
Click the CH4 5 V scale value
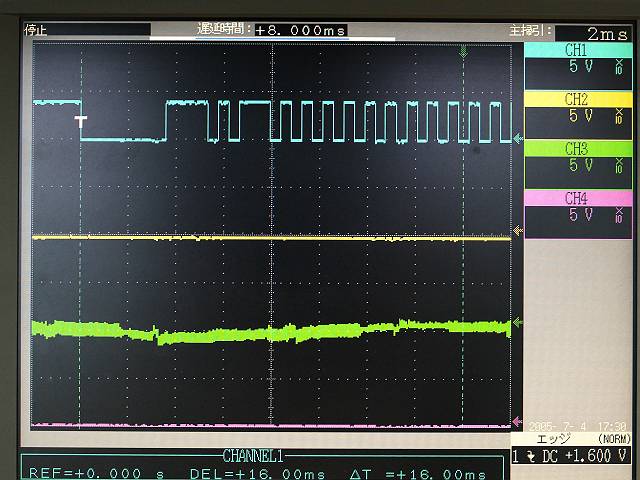(580, 215)
